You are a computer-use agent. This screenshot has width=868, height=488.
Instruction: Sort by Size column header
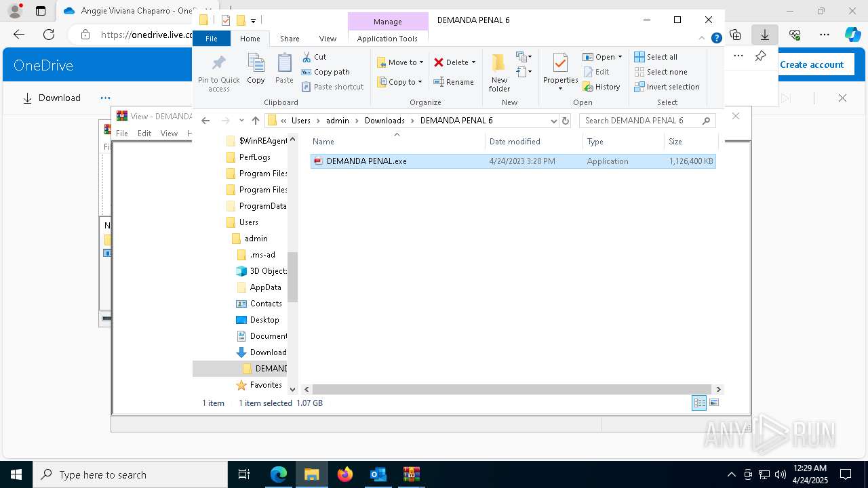(x=690, y=142)
